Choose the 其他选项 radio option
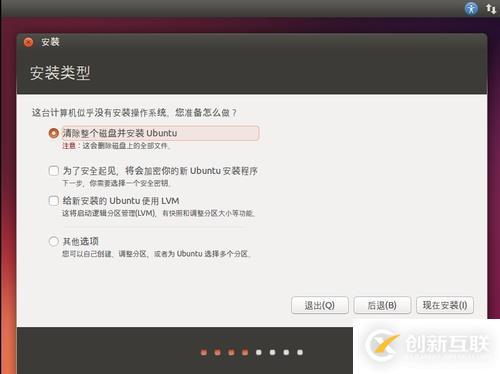The image size is (500, 374). click(54, 241)
